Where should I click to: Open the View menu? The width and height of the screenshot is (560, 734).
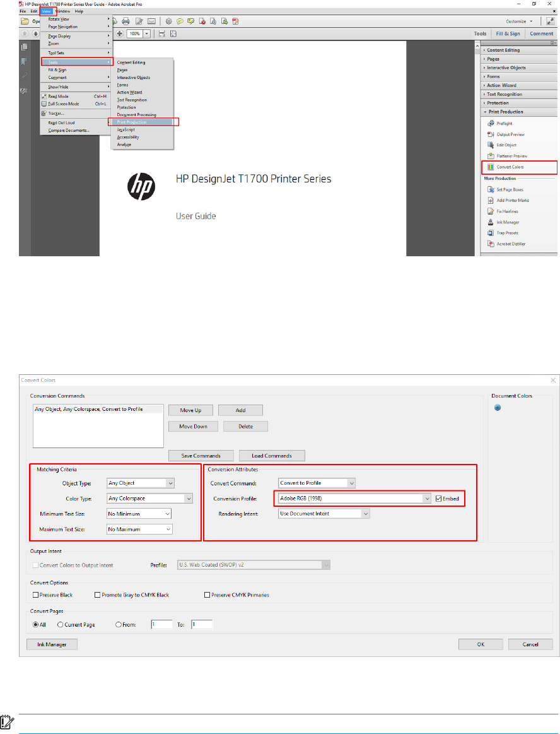46,11
